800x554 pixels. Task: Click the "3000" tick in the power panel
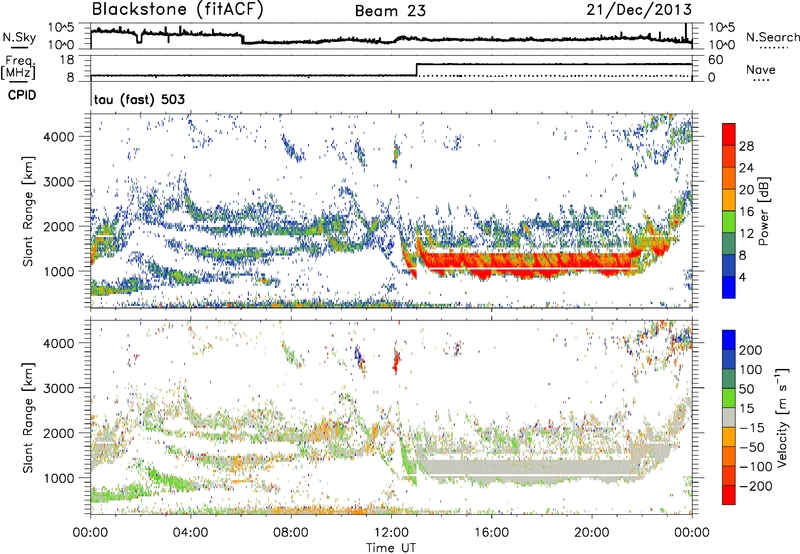59,182
